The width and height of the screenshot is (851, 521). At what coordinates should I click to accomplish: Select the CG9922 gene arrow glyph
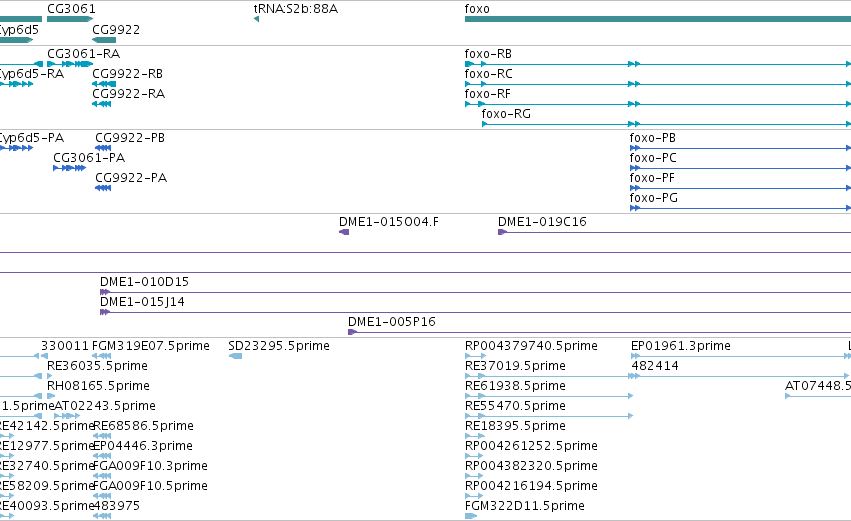point(104,40)
